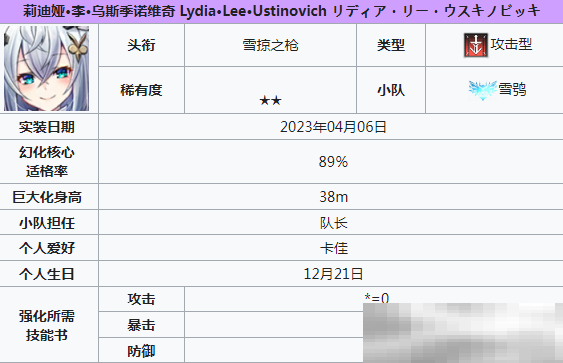Screen dimensions: 563x363
Task: Click the 类型 header cell
Action: click(391, 45)
